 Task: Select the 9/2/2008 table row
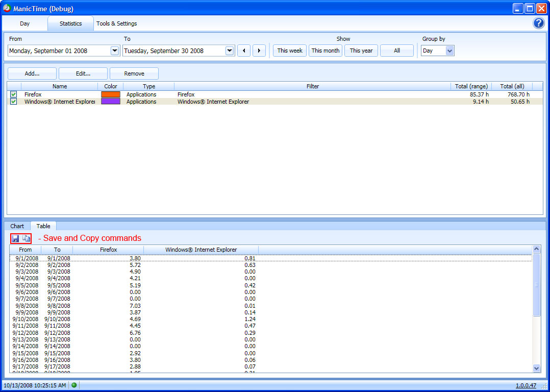[x=271, y=265]
